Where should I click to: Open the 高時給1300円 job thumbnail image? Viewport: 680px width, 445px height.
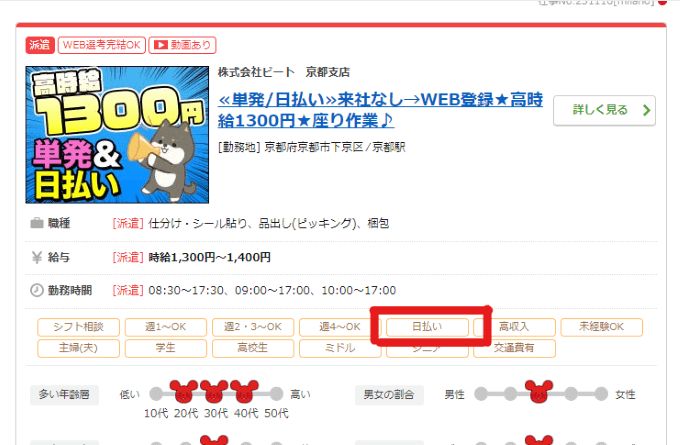[x=117, y=135]
